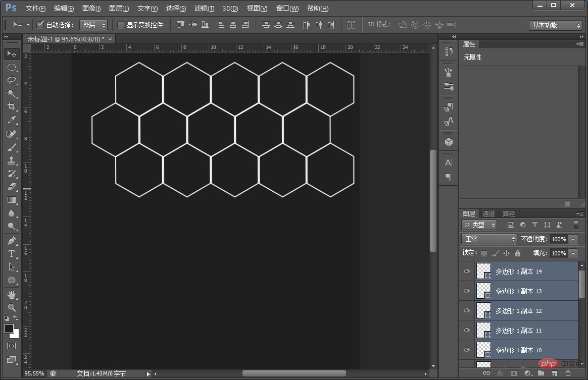The image size is (588, 380).
Task: Click Align left edges icon
Action: tap(221, 25)
